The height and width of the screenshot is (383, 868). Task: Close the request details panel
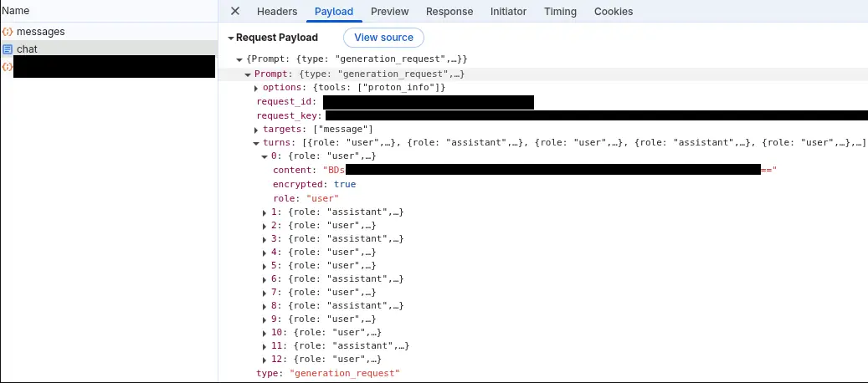tap(235, 11)
